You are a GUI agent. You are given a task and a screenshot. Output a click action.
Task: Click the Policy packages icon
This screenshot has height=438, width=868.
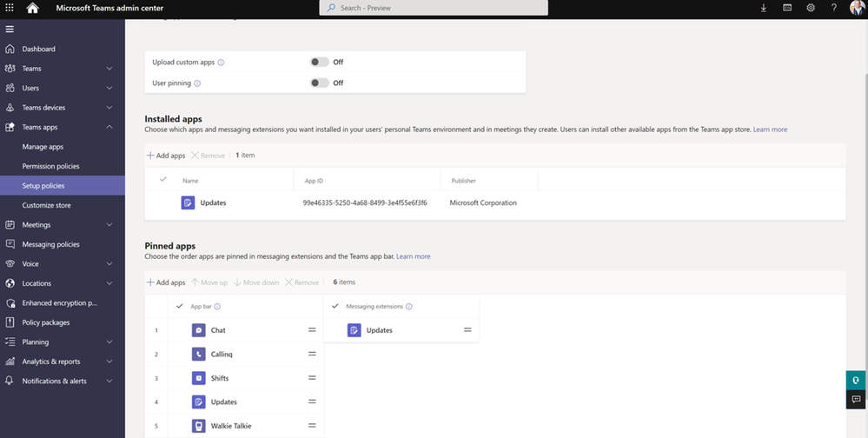click(x=10, y=322)
